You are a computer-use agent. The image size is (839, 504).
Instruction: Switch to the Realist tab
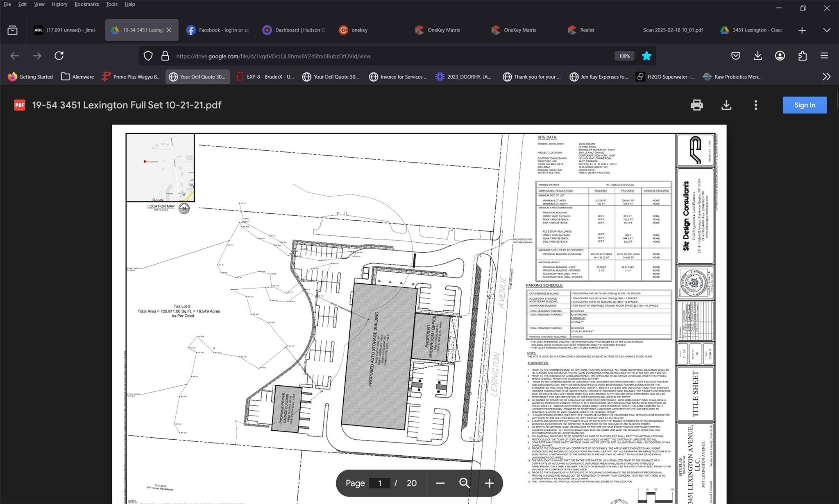582,30
